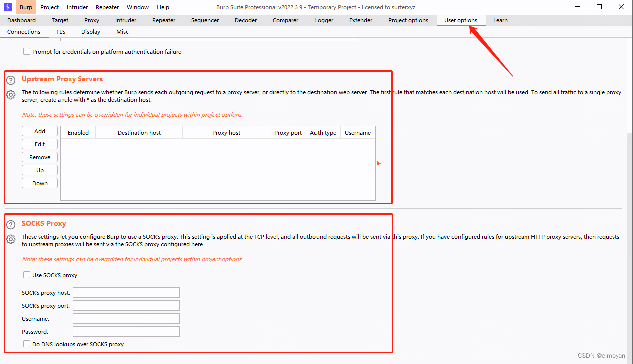Open the Upstream Proxy Servers settings gear
Image resolution: width=633 pixels, height=364 pixels.
[x=11, y=95]
